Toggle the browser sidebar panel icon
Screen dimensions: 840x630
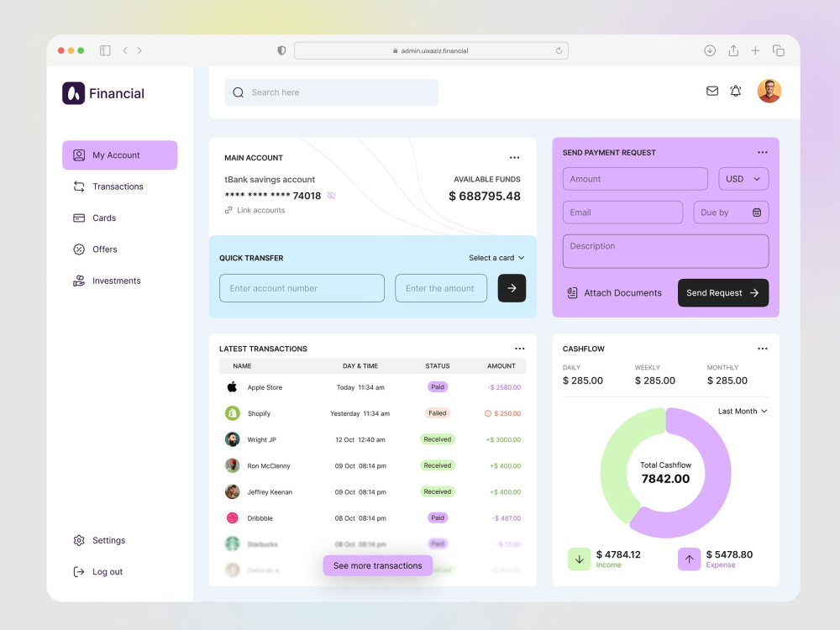105,50
